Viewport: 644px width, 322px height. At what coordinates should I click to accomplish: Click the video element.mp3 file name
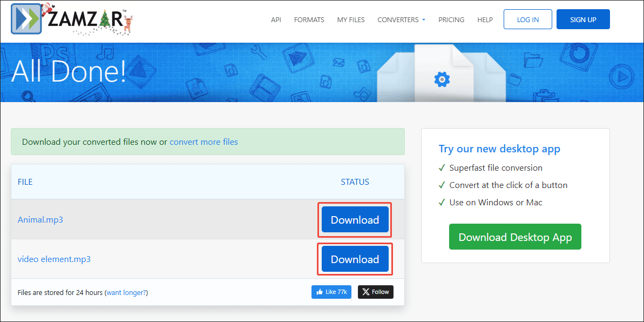click(x=54, y=259)
